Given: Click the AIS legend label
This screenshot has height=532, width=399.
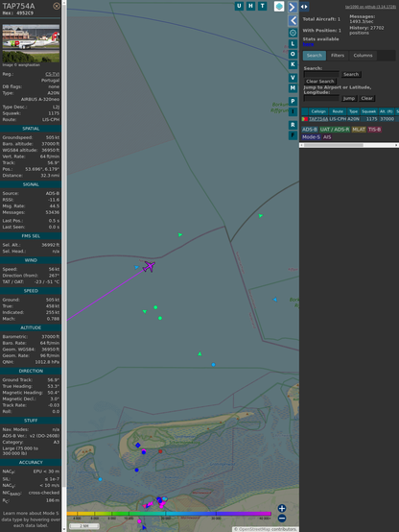Looking at the screenshot, I should pyautogui.click(x=327, y=136).
